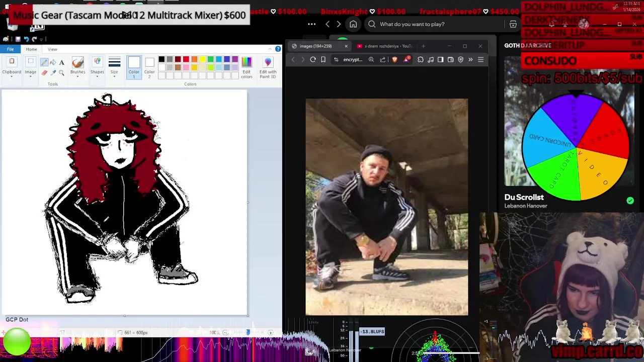
Task: Open the browser hamburger menu
Action: point(480,59)
